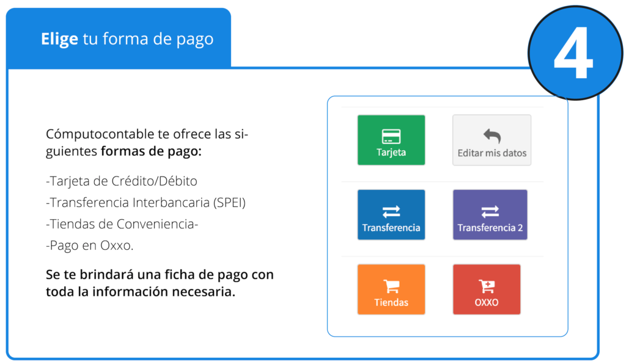Select Editar mis datos

pos(492,140)
